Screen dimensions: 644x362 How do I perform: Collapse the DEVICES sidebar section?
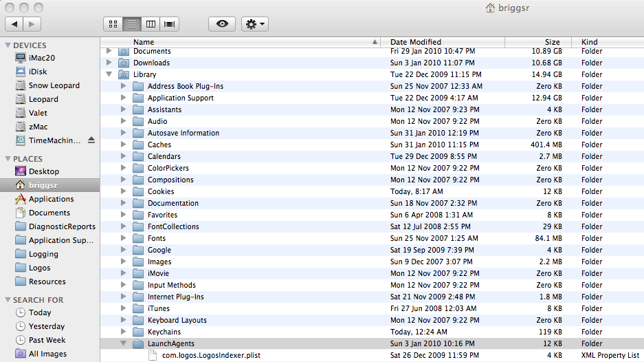click(x=8, y=45)
